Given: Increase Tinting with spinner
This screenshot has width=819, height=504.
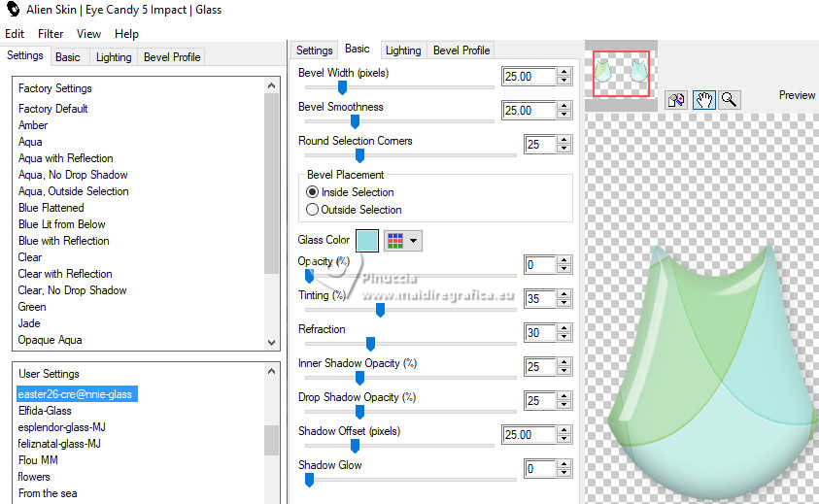Looking at the screenshot, I should (563, 294).
